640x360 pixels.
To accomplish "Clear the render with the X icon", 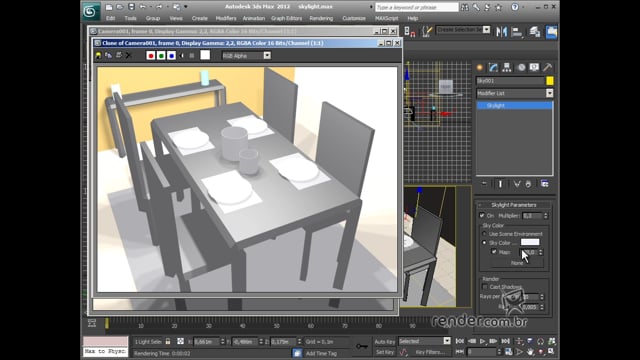I will tap(128, 56).
